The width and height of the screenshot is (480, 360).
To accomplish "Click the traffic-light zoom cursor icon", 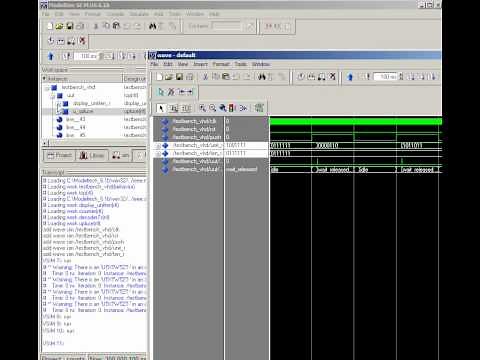I will pos(232,108).
